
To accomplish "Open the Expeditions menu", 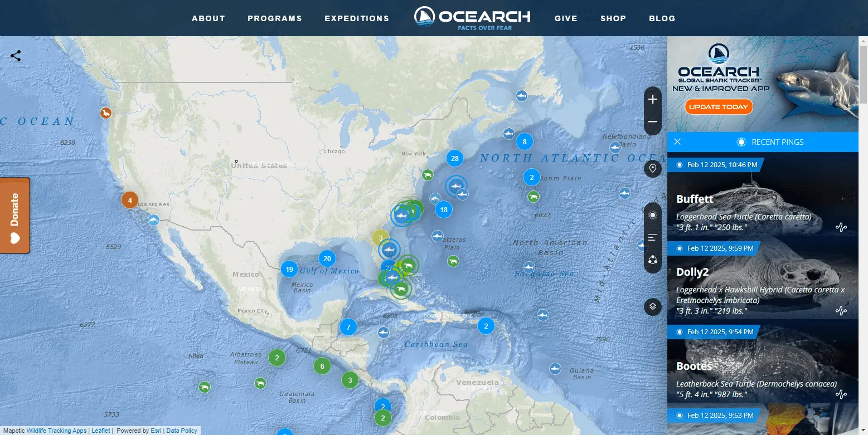I will tap(357, 18).
